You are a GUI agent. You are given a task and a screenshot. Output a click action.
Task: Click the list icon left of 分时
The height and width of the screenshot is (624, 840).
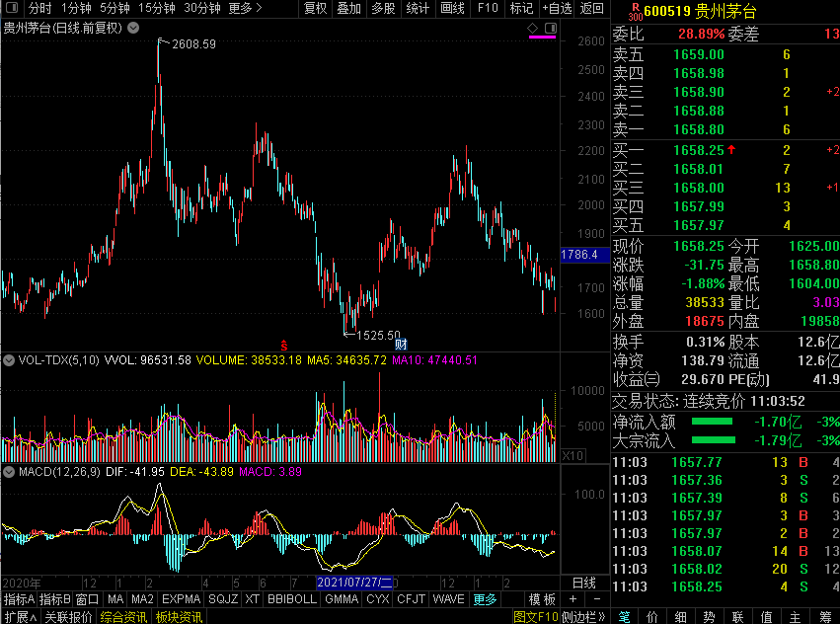pyautogui.click(x=10, y=8)
